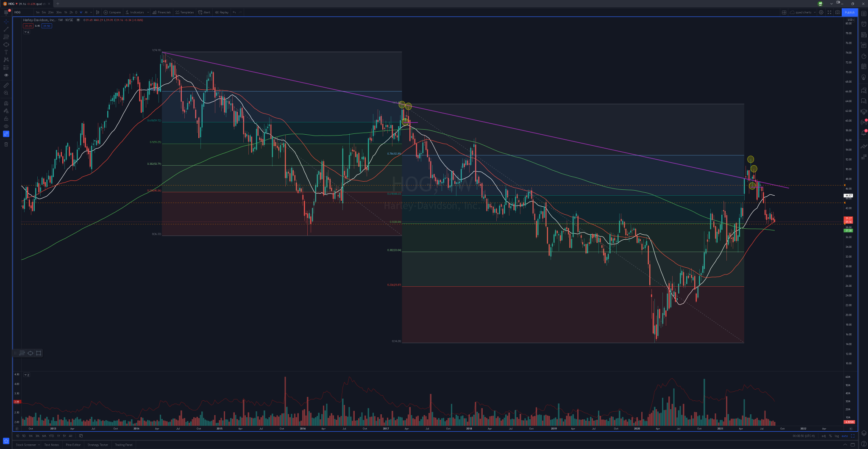This screenshot has height=449, width=868.
Task: Open the ideas lightbulb panel
Action: pyautogui.click(x=864, y=78)
